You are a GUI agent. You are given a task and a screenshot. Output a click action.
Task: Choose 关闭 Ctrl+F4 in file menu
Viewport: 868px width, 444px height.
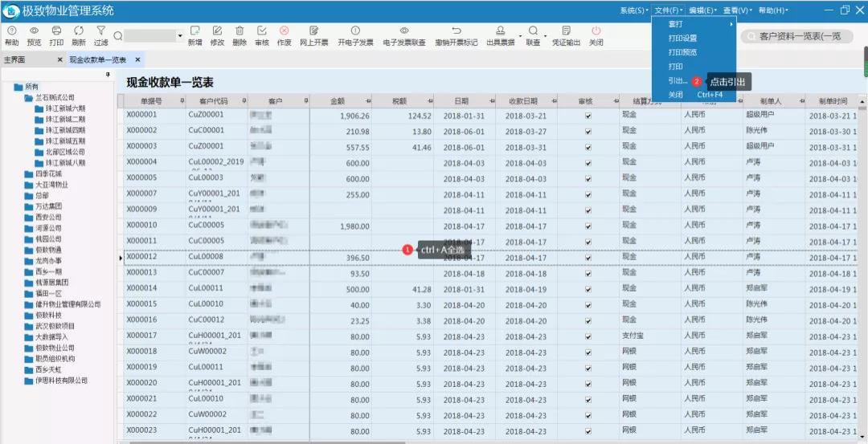coord(694,95)
